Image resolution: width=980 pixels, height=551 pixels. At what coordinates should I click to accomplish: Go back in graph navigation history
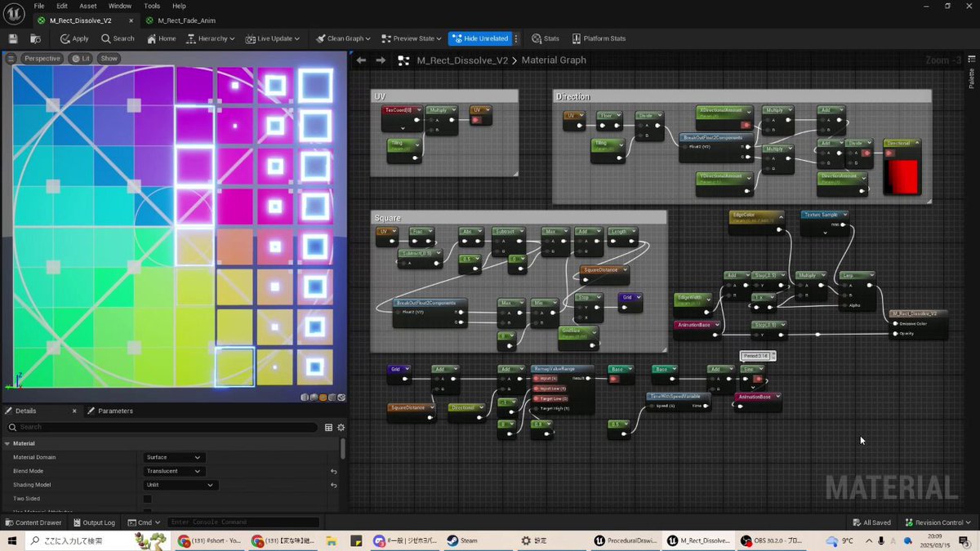[x=361, y=60]
